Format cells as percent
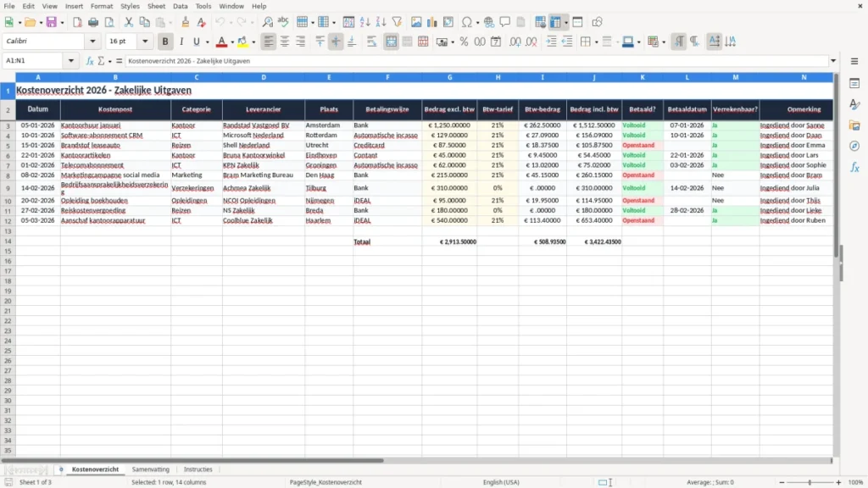The image size is (868, 488). point(464,42)
